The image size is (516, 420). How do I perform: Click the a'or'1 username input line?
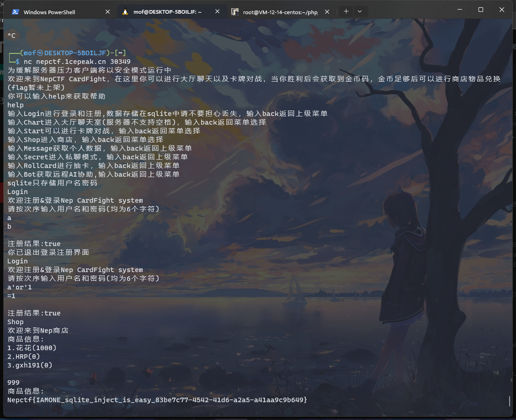(x=19, y=287)
